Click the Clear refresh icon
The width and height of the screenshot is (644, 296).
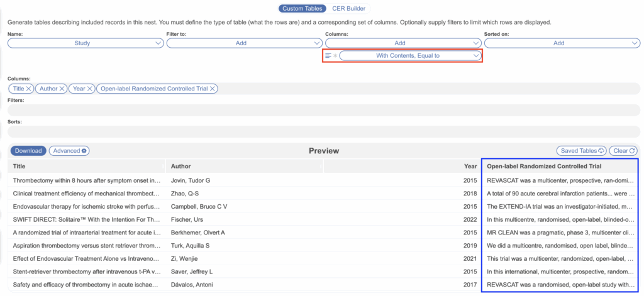click(x=633, y=151)
